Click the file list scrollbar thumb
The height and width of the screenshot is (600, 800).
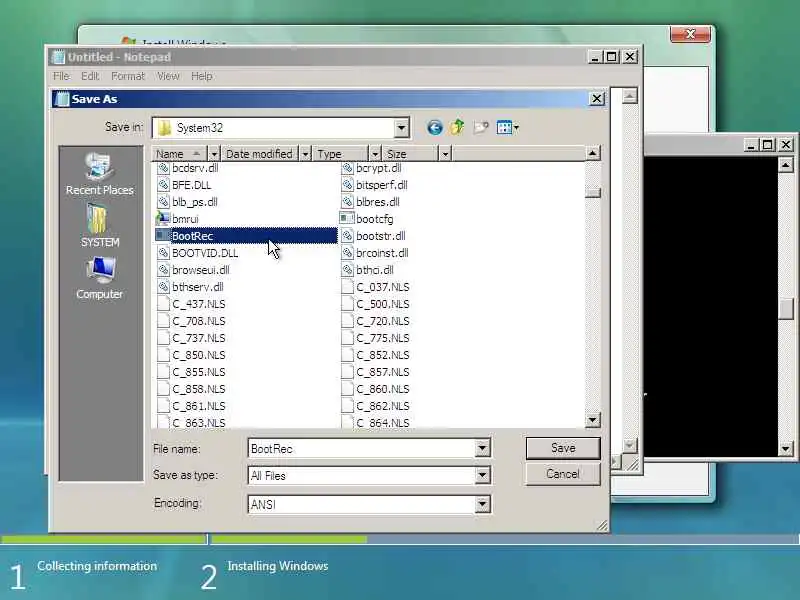point(592,192)
